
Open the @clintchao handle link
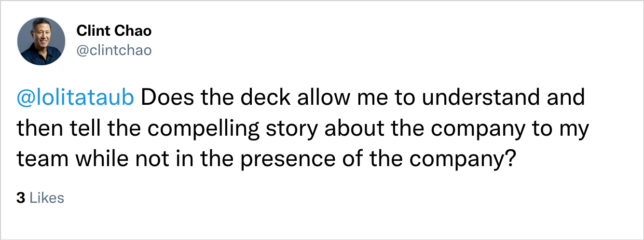click(114, 50)
